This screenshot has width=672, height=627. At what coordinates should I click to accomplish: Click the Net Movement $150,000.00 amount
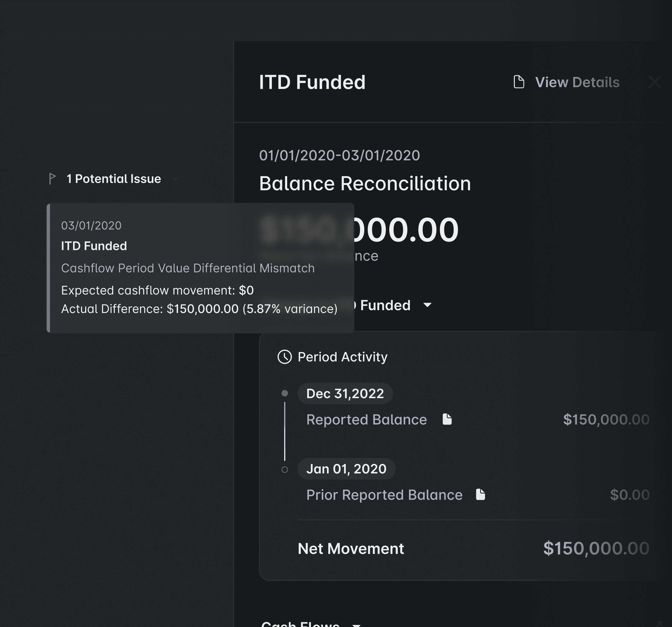[x=596, y=548]
